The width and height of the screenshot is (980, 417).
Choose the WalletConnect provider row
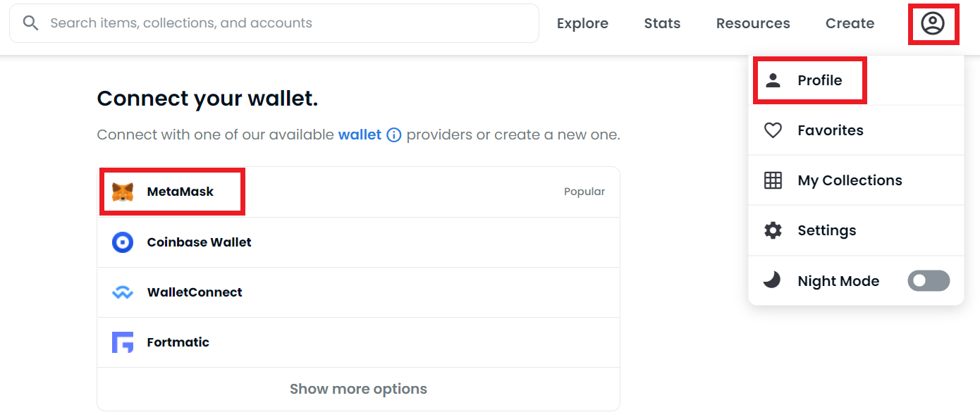(x=358, y=292)
